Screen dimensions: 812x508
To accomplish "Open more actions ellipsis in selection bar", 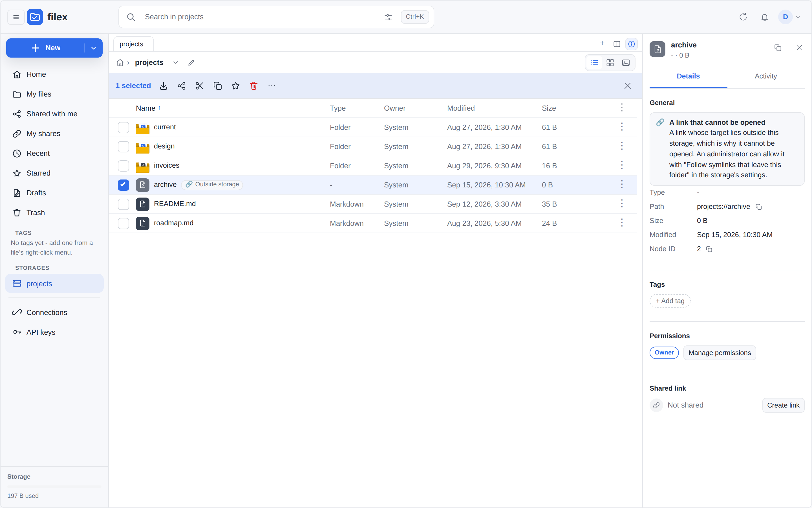I will 272,86.
